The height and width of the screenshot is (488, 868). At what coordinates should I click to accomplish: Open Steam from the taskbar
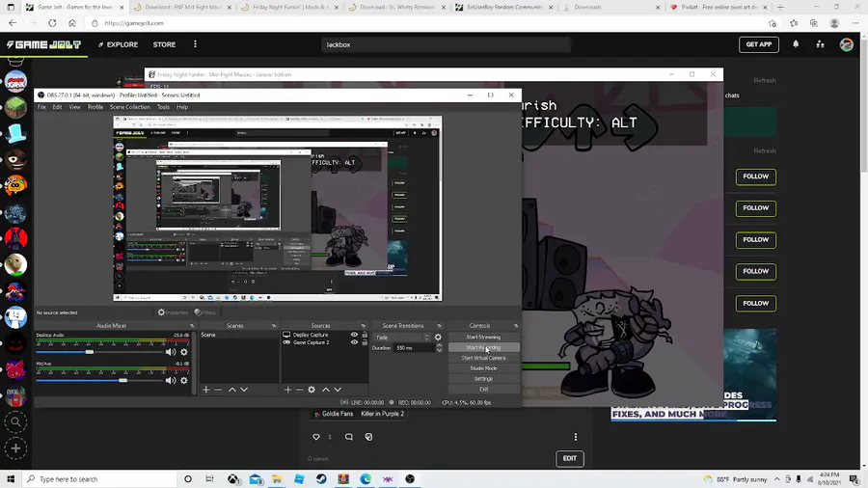pyautogui.click(x=321, y=479)
